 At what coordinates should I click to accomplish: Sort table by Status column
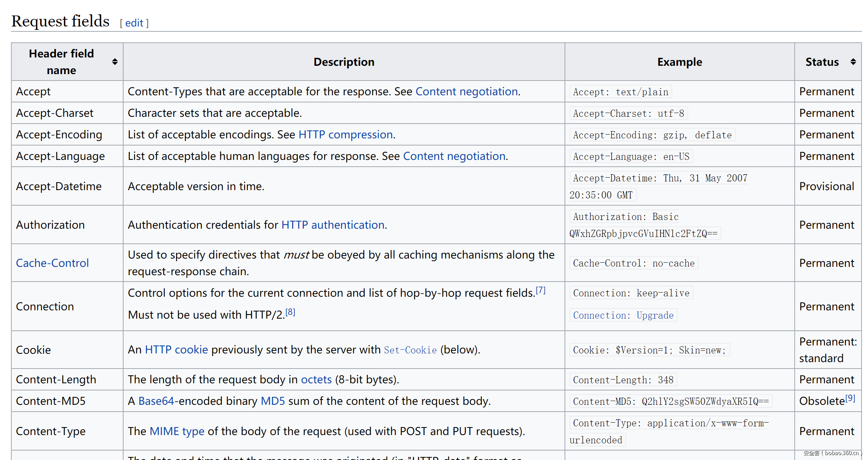coord(853,62)
